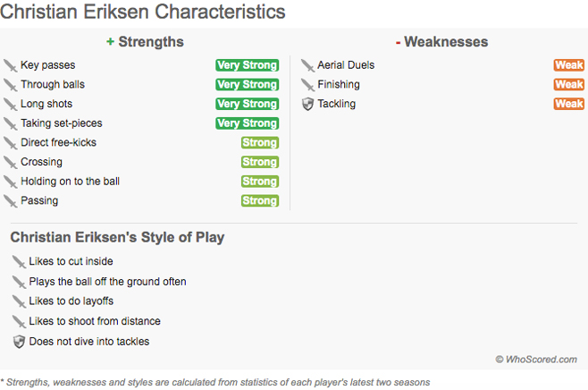Click the boot icon beside Long shots
This screenshot has height=390, width=588.
point(11,105)
